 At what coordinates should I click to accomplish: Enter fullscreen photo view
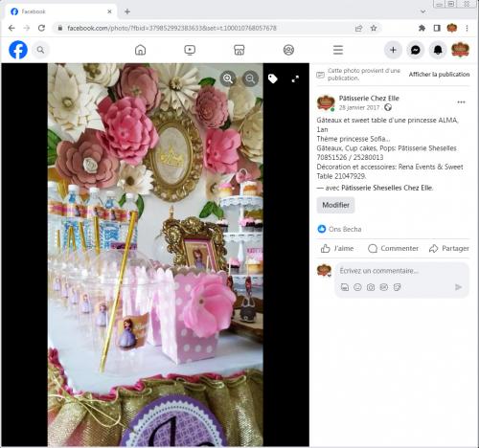point(295,78)
